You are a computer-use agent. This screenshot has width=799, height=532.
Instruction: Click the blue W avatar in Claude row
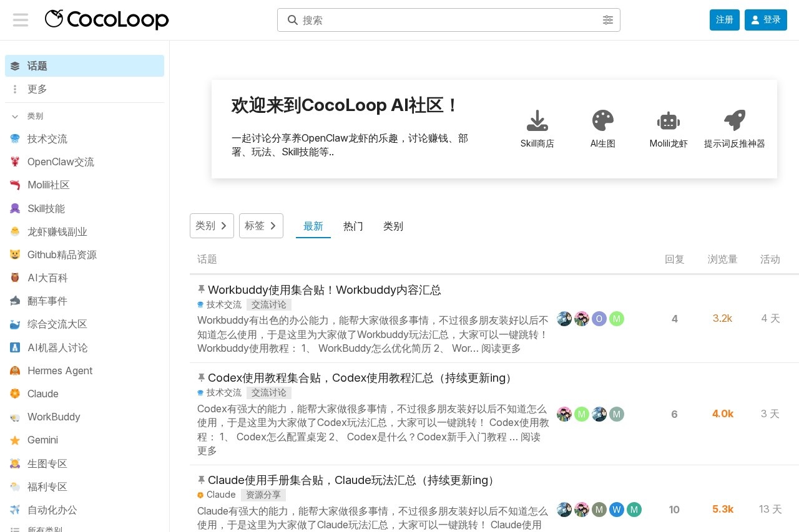[617, 510]
